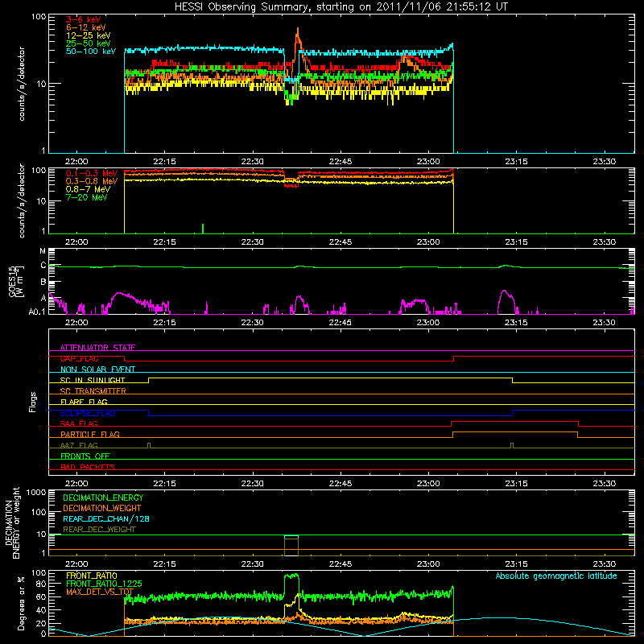Click counts/s/detector axis label of MeV panel

click(22, 200)
